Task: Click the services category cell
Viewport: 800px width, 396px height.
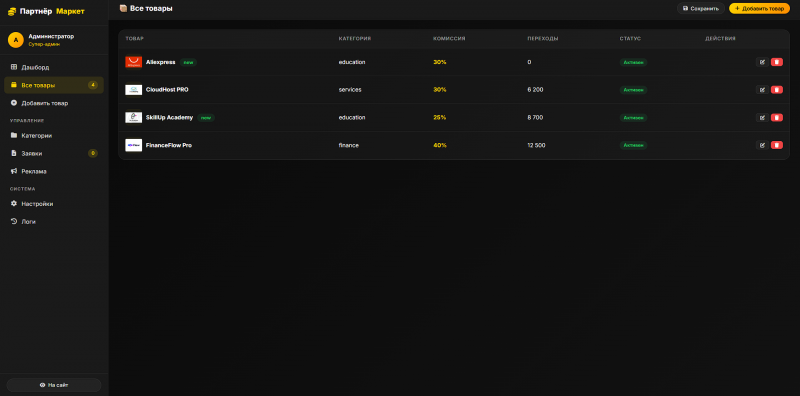Action: pos(350,90)
